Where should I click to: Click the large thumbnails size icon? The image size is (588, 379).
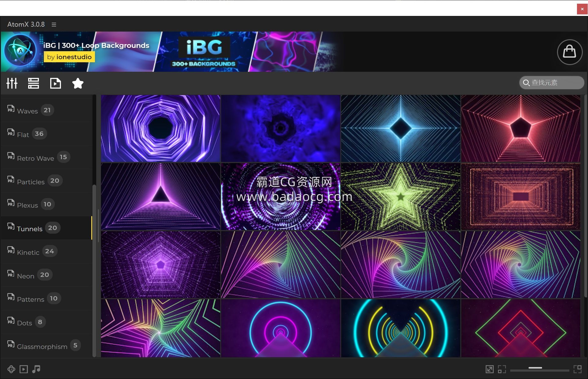(x=578, y=369)
